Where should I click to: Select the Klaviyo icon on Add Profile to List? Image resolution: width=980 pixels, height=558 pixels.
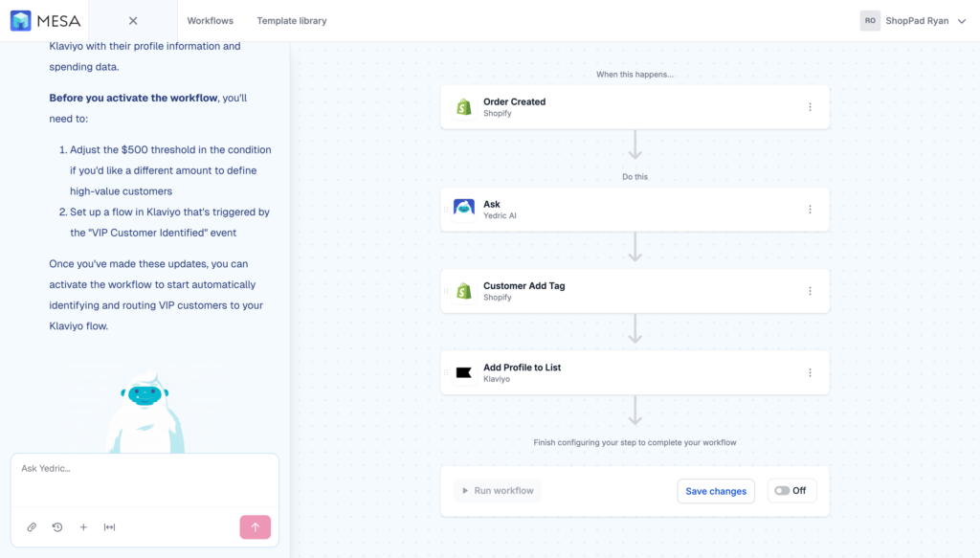(464, 372)
